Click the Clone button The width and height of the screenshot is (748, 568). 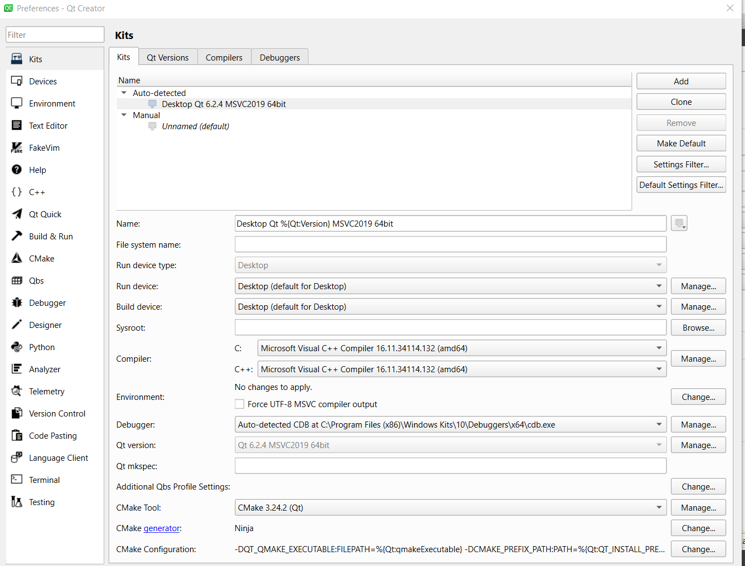[681, 102]
